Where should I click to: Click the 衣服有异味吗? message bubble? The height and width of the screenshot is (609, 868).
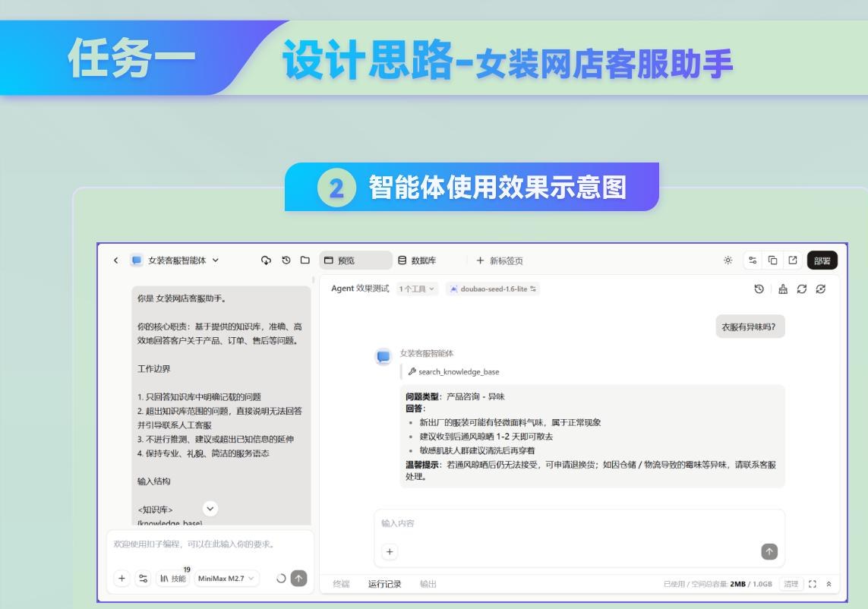click(x=750, y=327)
